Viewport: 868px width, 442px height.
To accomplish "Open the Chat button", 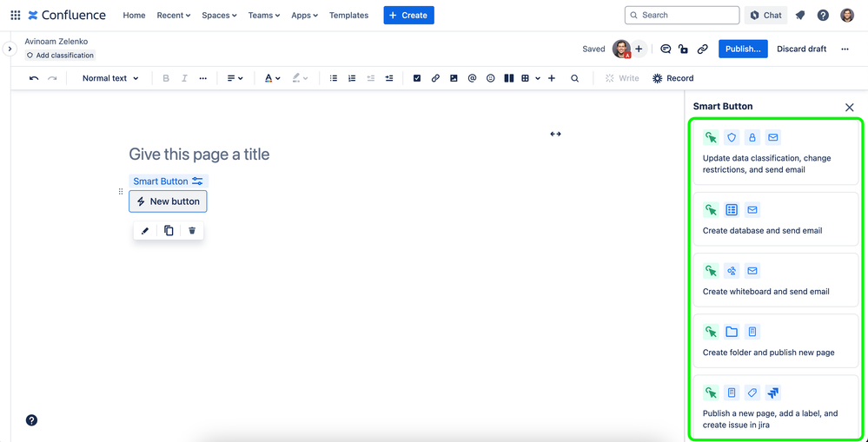I will [765, 16].
